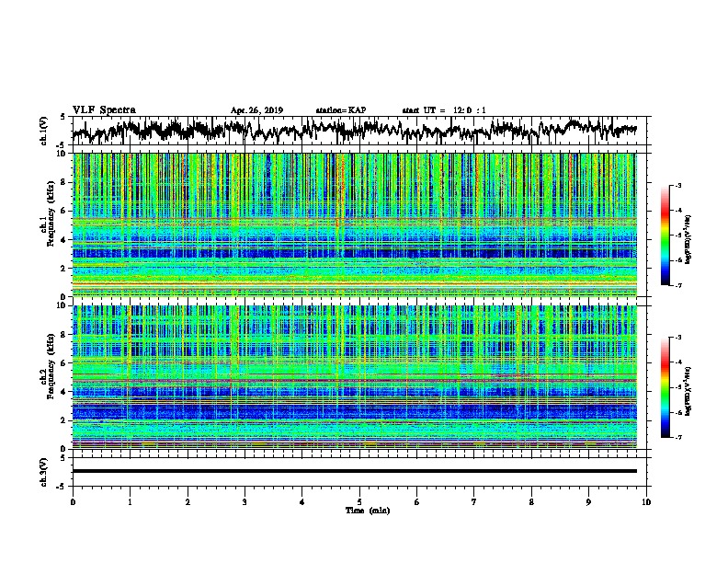Click the -3 label on ch.1 colorbar
The height and width of the screenshot is (563, 728).
(678, 186)
